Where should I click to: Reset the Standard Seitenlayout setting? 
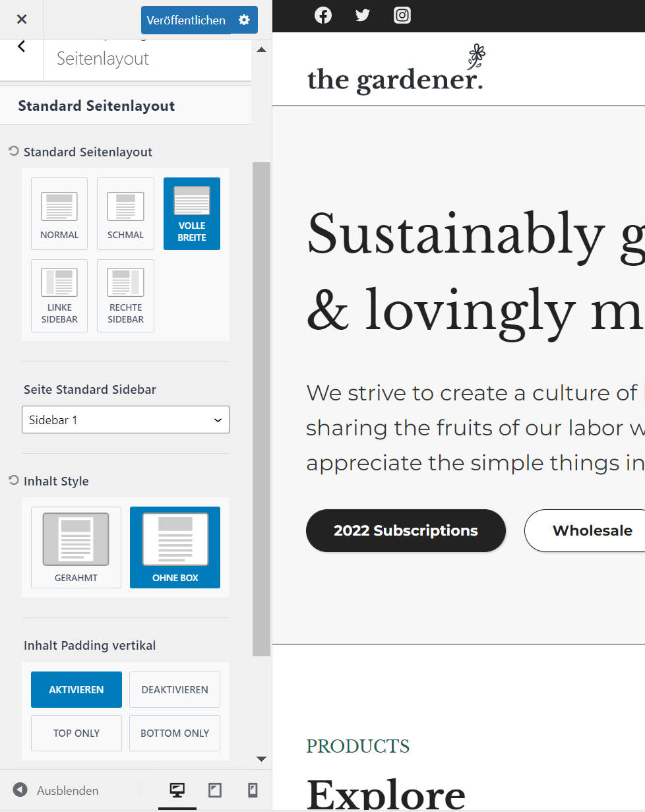pos(14,152)
